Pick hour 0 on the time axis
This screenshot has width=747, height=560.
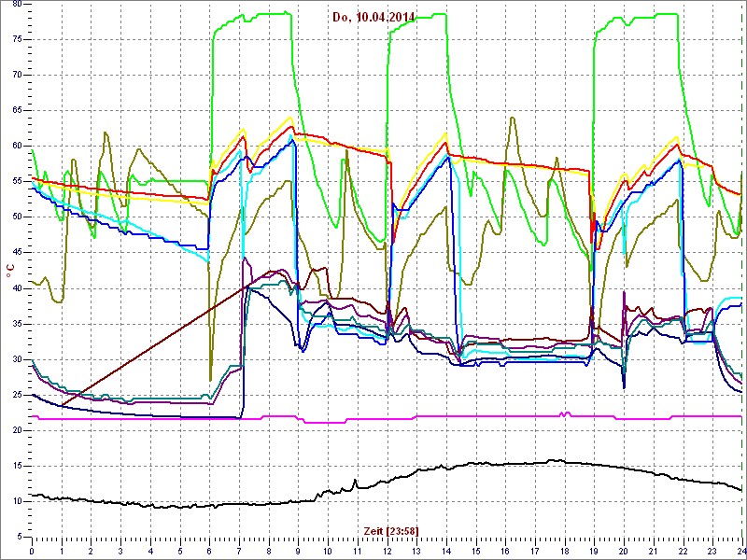tap(32, 552)
